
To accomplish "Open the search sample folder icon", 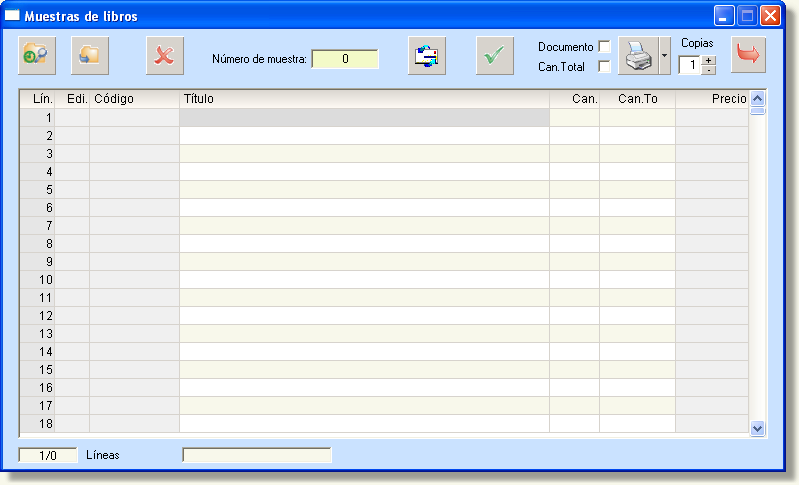I will click(x=37, y=56).
